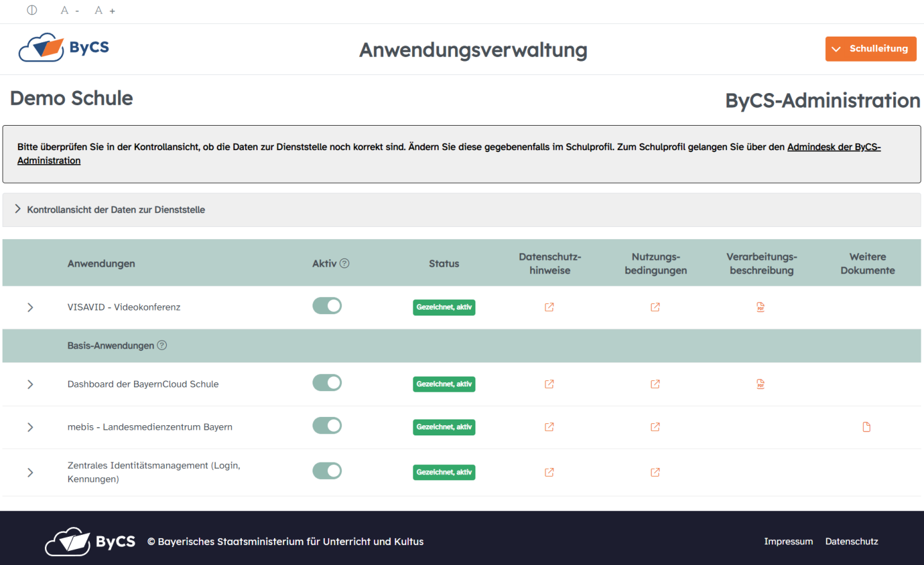Click the Datenschutzhinweise column header
Viewport: 924px width, 565px height.
pyautogui.click(x=550, y=264)
